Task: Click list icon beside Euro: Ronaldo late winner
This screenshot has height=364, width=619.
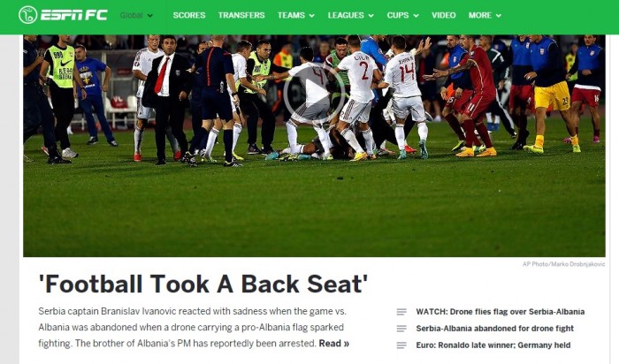Action: (x=401, y=345)
